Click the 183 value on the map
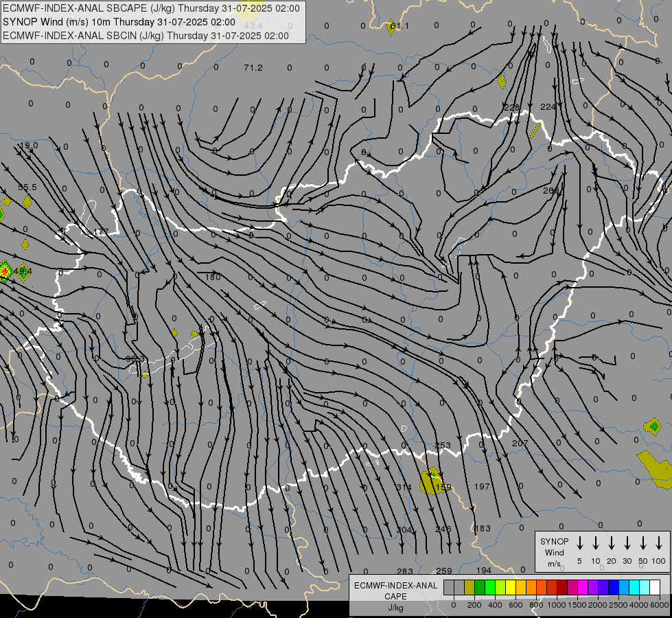Image resolution: width=672 pixels, height=618 pixels. click(483, 528)
